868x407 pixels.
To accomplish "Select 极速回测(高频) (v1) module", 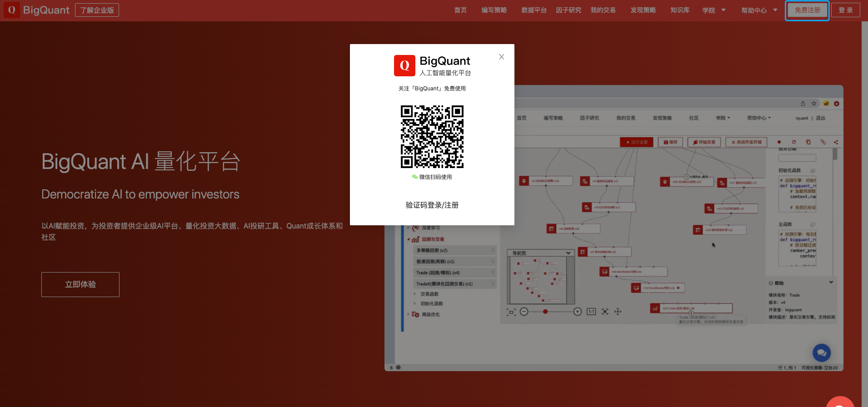I will pyautogui.click(x=454, y=262).
